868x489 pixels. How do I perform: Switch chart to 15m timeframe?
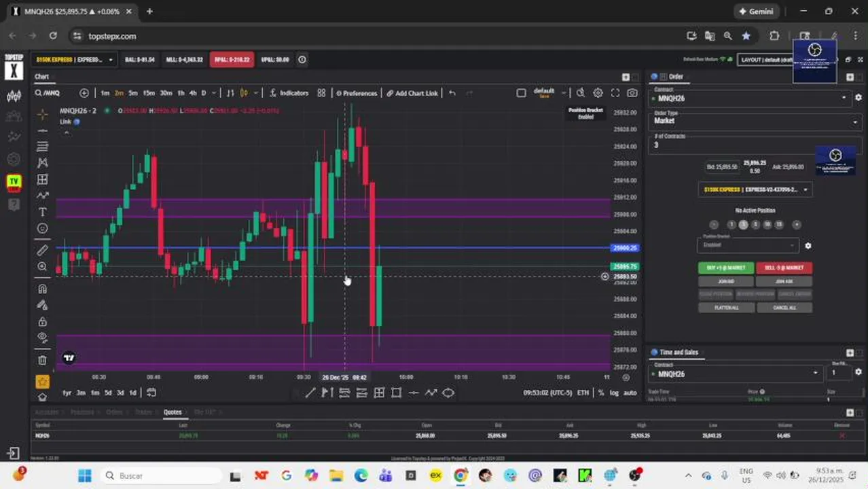(x=148, y=93)
